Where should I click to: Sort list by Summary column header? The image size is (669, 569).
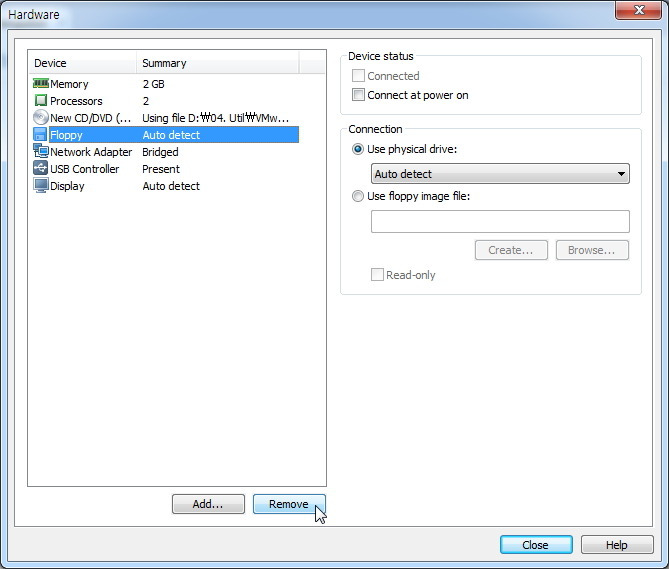pyautogui.click(x=218, y=63)
